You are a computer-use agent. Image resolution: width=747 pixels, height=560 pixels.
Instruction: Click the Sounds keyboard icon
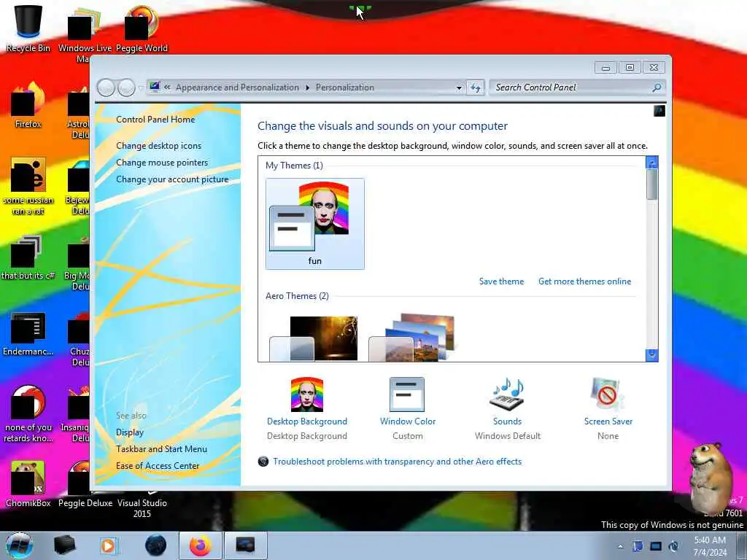507,394
